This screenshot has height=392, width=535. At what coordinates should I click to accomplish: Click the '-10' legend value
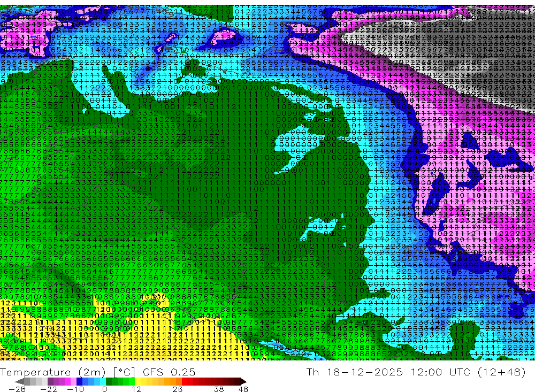pos(75,389)
